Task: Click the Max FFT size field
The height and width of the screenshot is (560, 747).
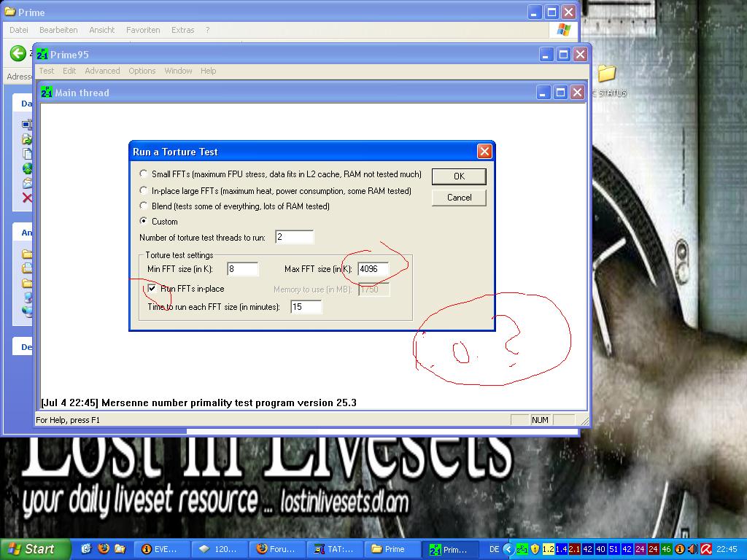Action: click(373, 269)
